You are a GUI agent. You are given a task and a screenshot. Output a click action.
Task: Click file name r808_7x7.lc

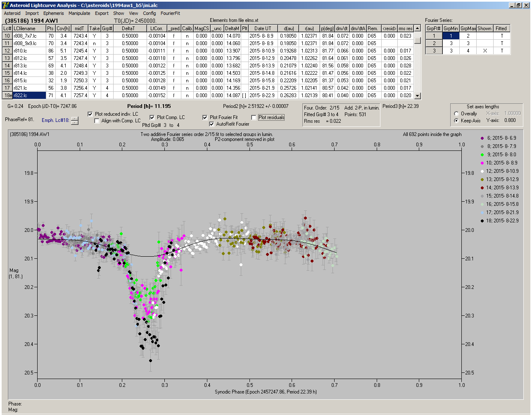(29, 36)
